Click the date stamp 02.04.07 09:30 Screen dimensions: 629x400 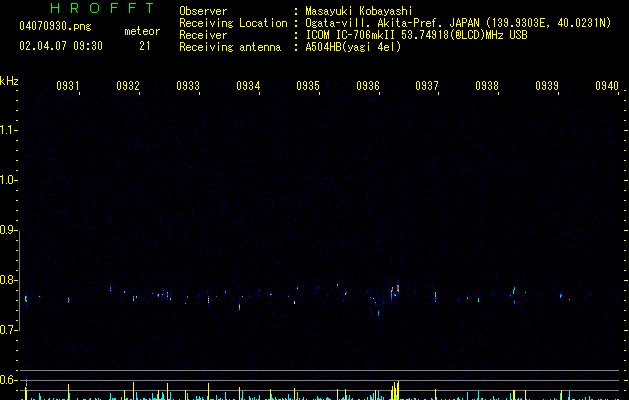point(61,46)
